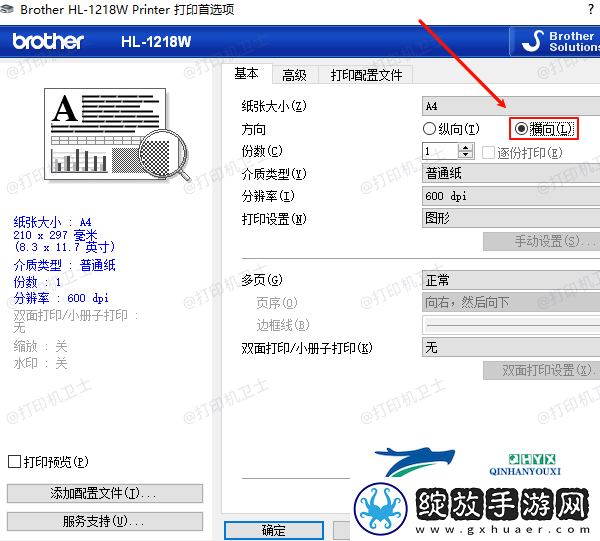The image size is (600, 541).
Task: Enable 逐份打印 collate checkbox
Action: pos(522,153)
